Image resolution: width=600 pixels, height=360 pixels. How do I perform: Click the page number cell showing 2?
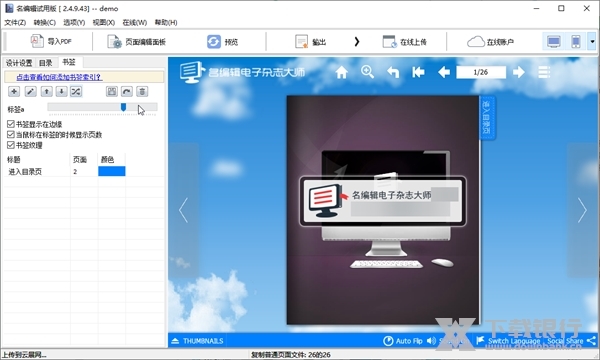[x=84, y=171]
